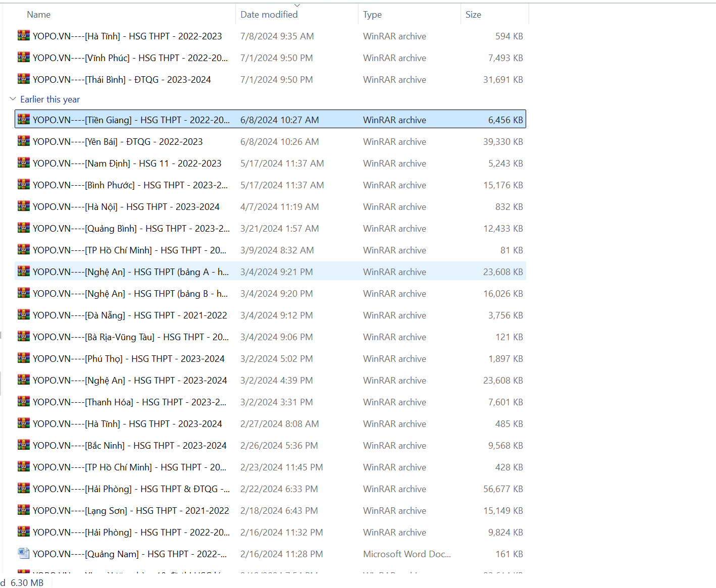Select file name Đà Nẵng HSG THPT 2021-2022
This screenshot has width=716, height=588.
[x=130, y=315]
